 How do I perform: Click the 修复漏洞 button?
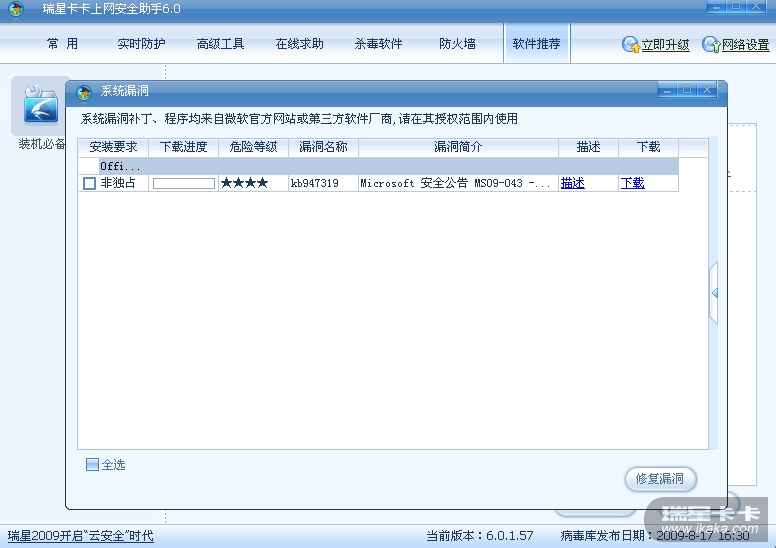(660, 479)
